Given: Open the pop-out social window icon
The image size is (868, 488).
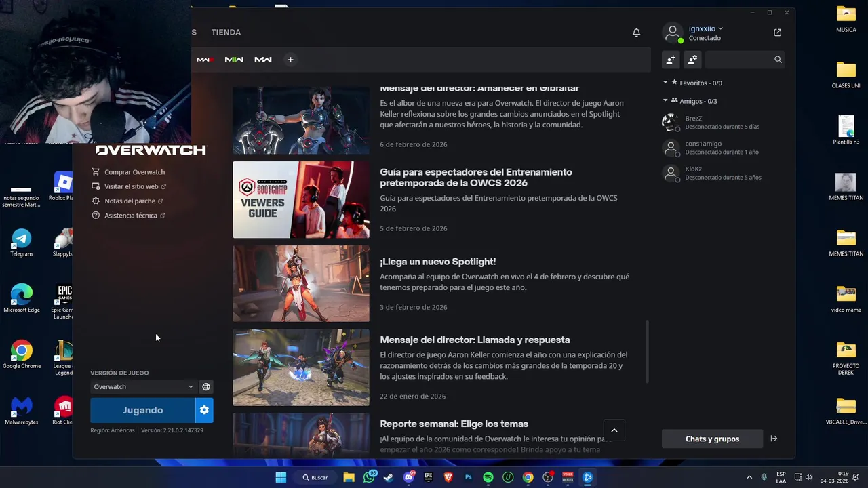Looking at the screenshot, I should pos(777,33).
